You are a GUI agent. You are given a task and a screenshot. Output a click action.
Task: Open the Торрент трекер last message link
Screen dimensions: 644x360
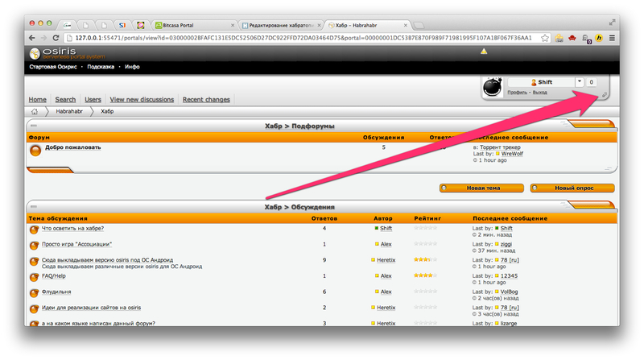click(500, 147)
